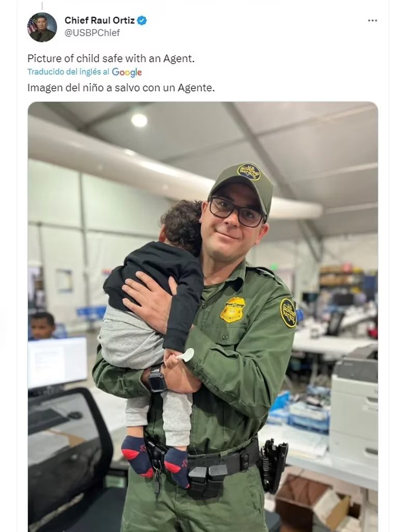Screen dimensions: 399x532
Task: Select the translated 'Imagen del niño' text
Action: point(121,88)
